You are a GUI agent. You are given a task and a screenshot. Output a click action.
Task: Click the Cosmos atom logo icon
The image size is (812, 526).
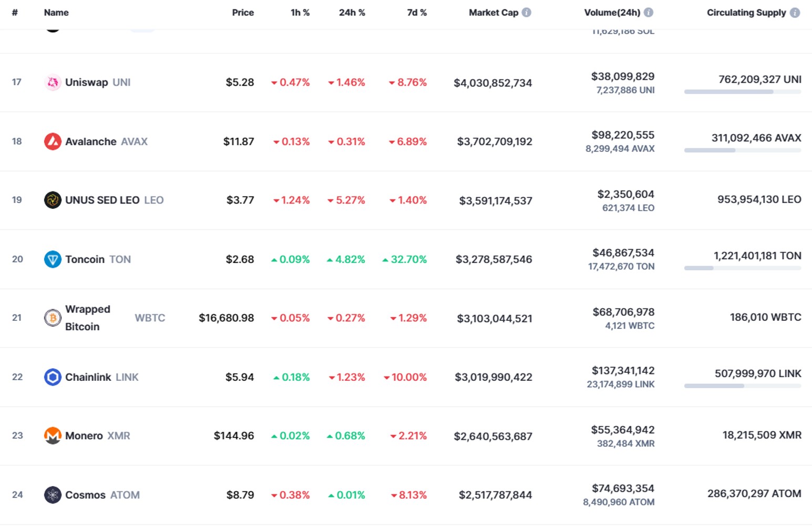tap(53, 495)
